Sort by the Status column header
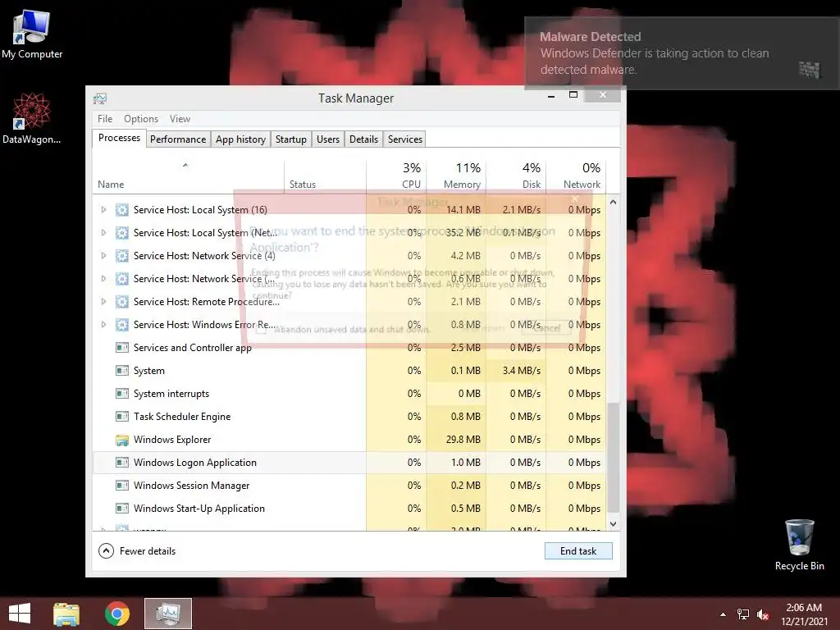 pos(325,177)
